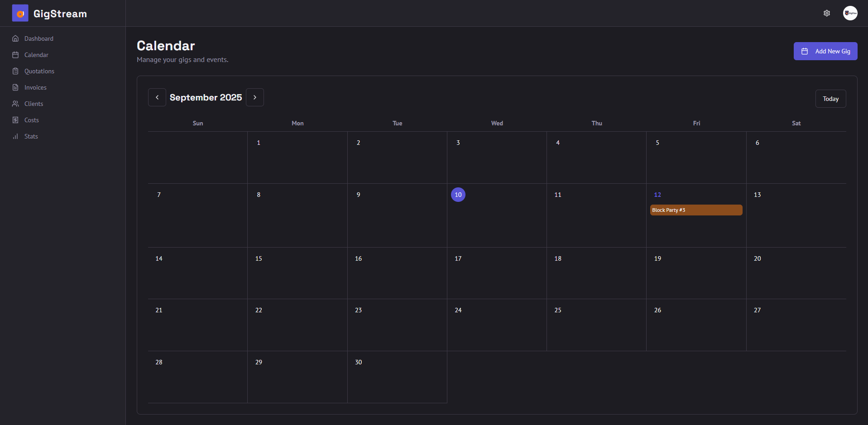Open Calendar via its sidebar icon
868x425 pixels.
(15, 55)
